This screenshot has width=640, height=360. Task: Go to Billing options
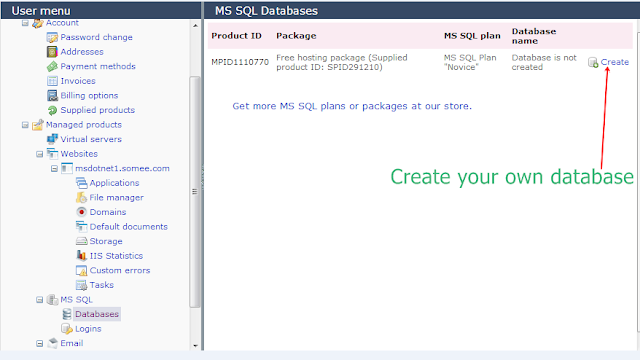click(89, 96)
